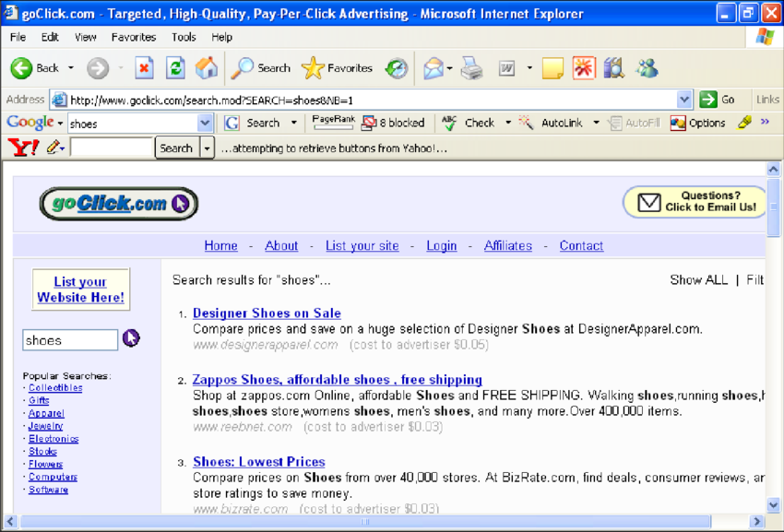Screen dimensions: 784x532
Task: Expand the Google Search button dropdown
Action: click(294, 123)
